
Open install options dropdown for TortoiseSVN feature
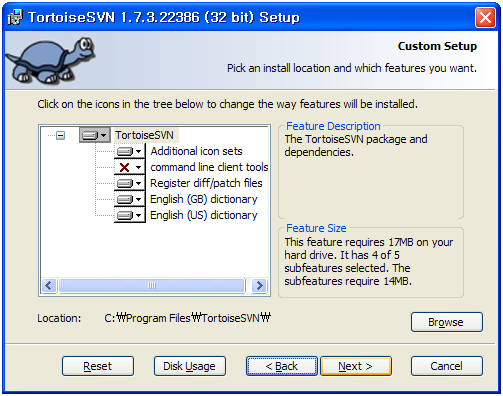point(95,135)
